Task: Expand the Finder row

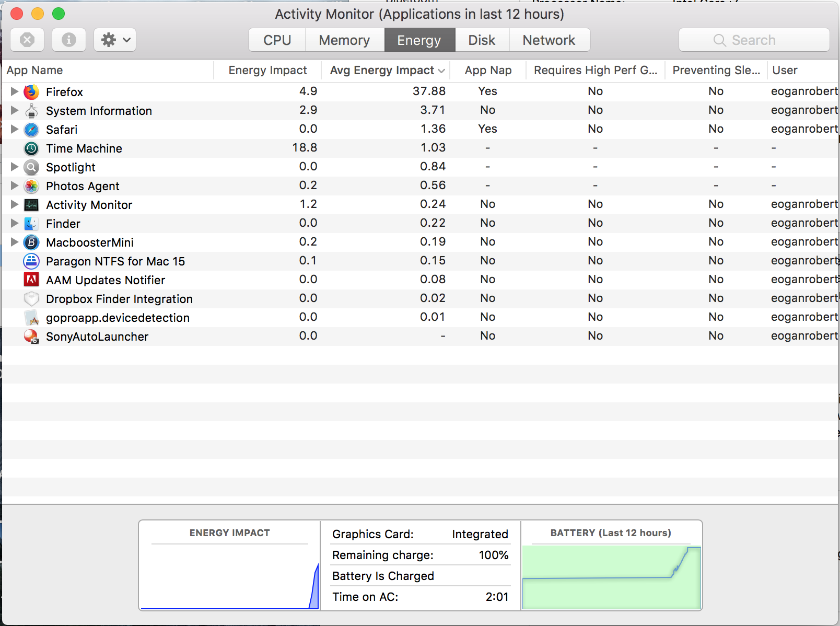Action: click(15, 223)
